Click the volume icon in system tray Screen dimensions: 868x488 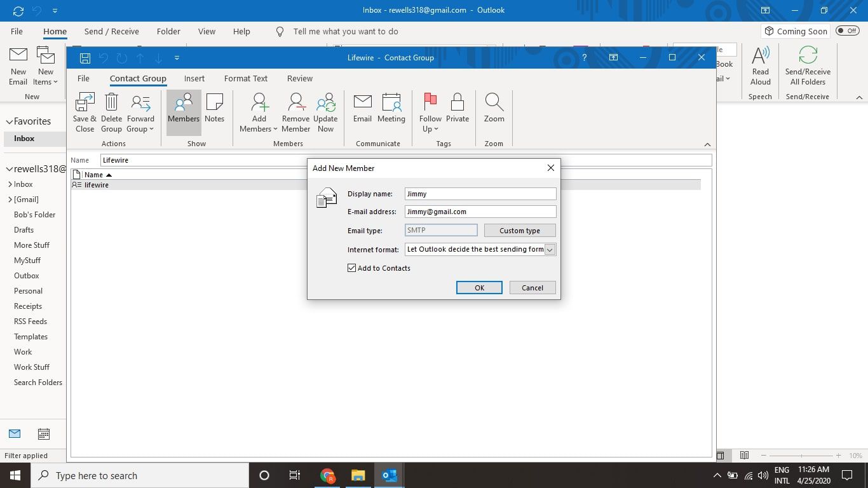click(763, 475)
